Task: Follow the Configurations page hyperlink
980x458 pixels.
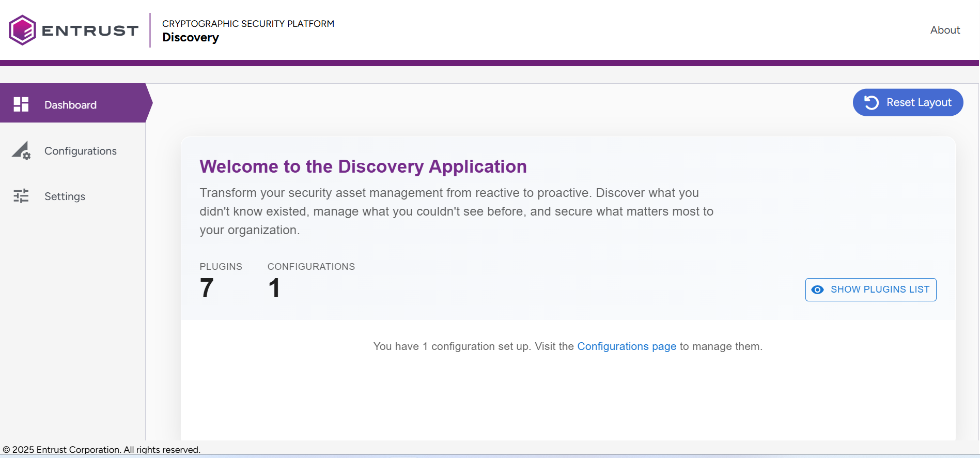Action: pos(626,346)
